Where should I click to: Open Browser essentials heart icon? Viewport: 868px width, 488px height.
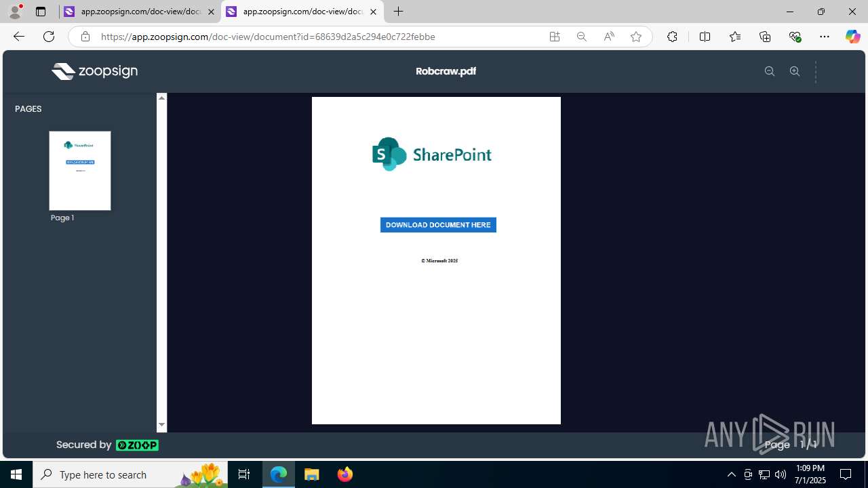point(795,37)
